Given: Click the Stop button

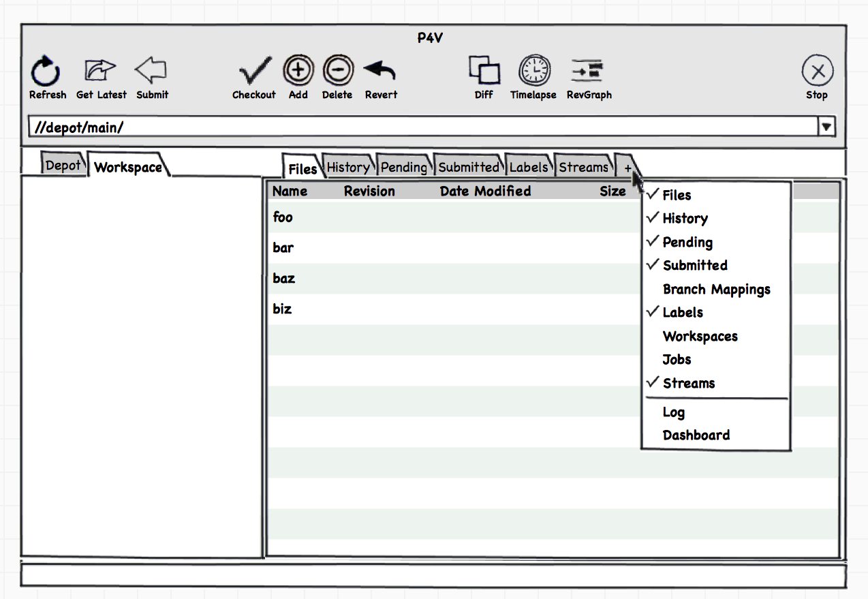Looking at the screenshot, I should 817,71.
